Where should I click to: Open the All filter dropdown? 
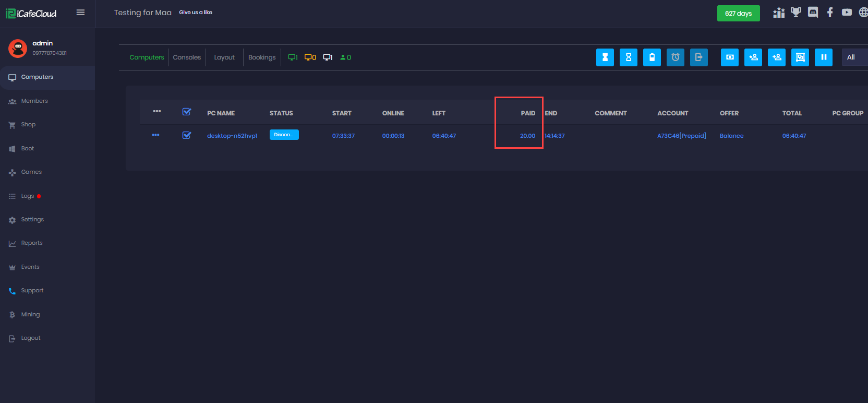[854, 57]
